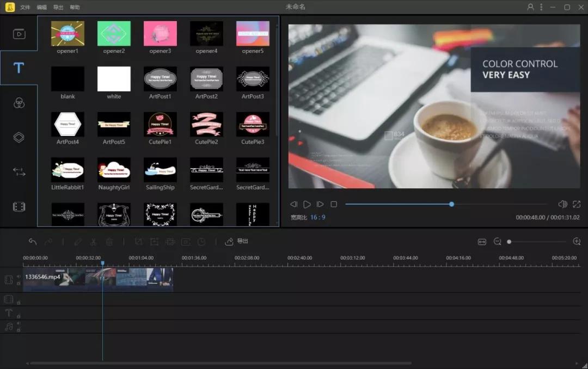Click the Undo arrow in timeline toolbar
This screenshot has width=588, height=369.
pyautogui.click(x=33, y=242)
